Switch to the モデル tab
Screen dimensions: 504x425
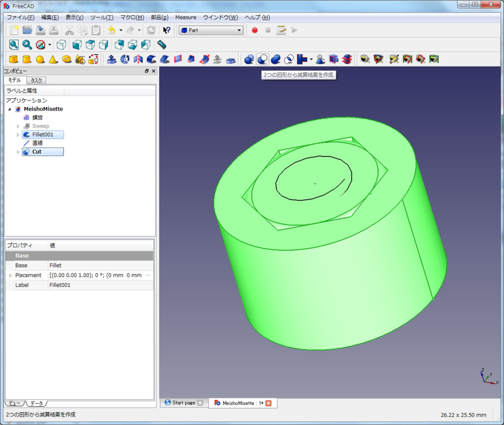tap(14, 80)
